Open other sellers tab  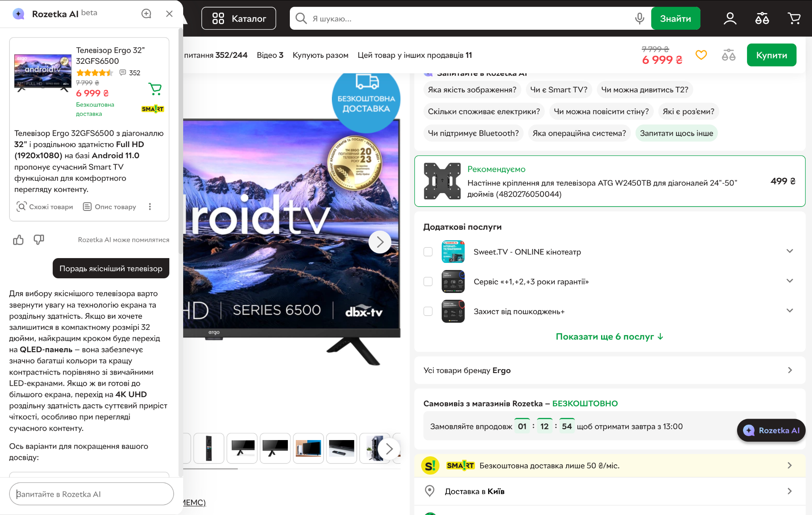point(415,55)
